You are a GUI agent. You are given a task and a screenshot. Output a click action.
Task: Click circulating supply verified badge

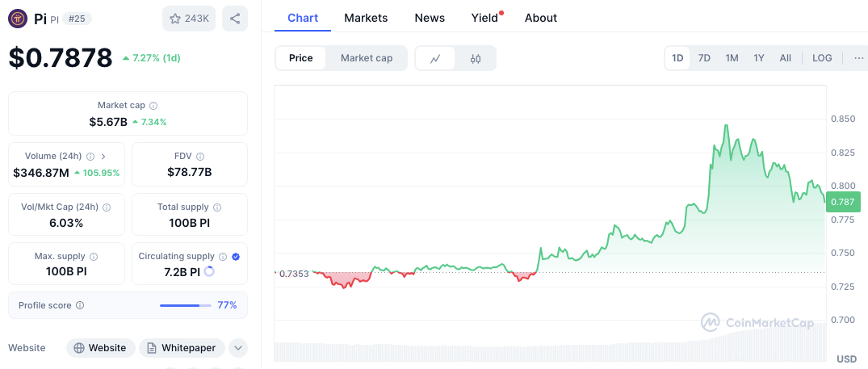pyautogui.click(x=236, y=256)
